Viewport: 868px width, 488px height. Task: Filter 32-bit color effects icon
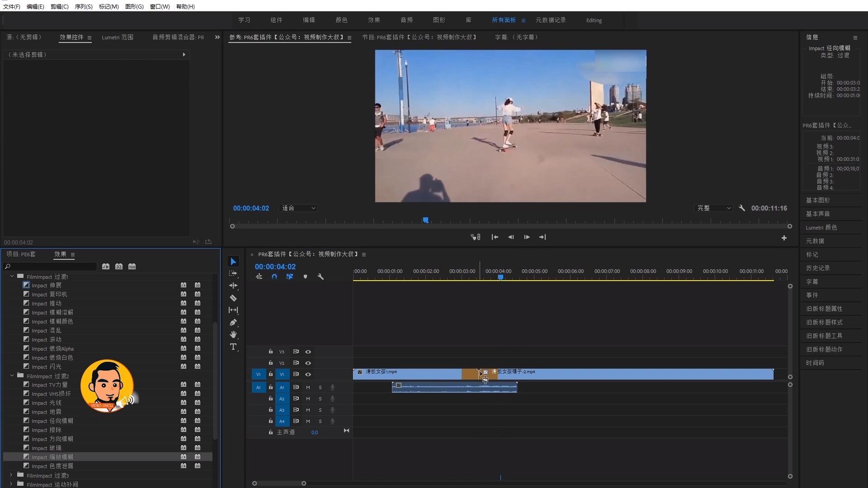click(119, 267)
